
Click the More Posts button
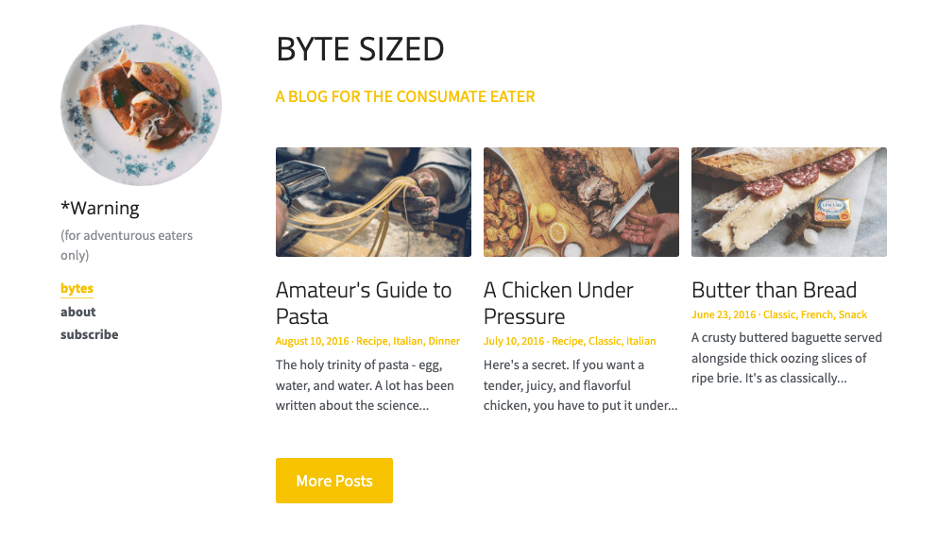click(x=334, y=481)
